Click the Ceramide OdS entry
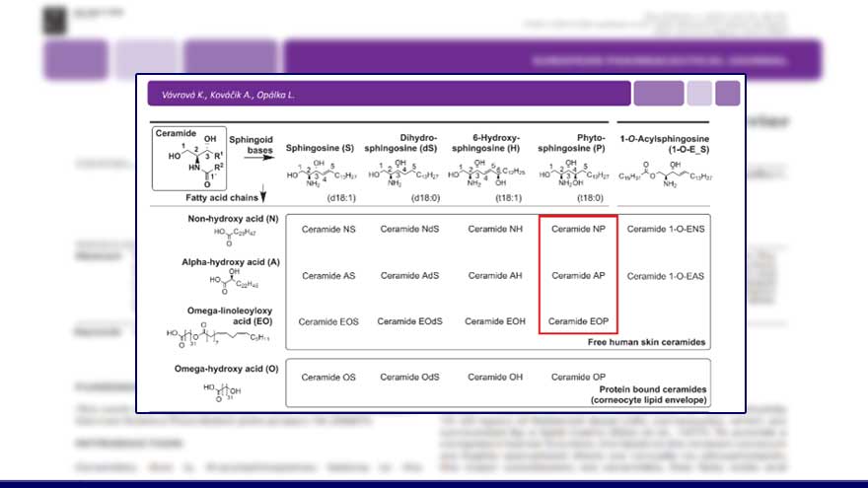The image size is (868, 488). click(x=409, y=377)
